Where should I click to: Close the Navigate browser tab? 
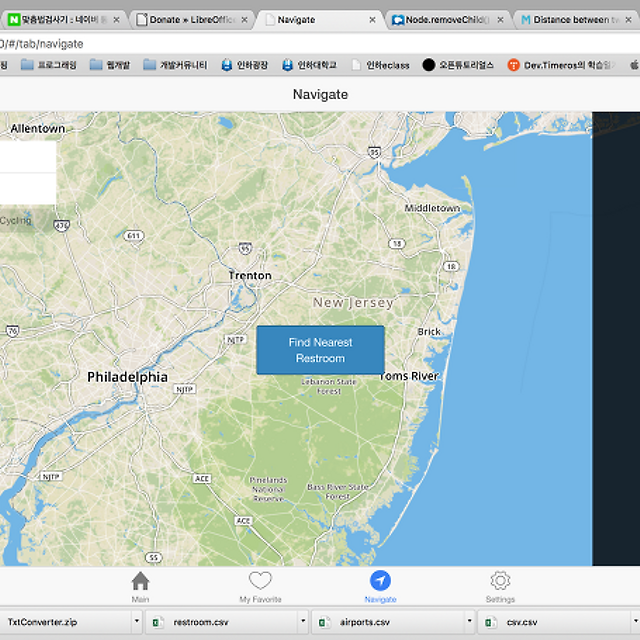click(x=373, y=19)
